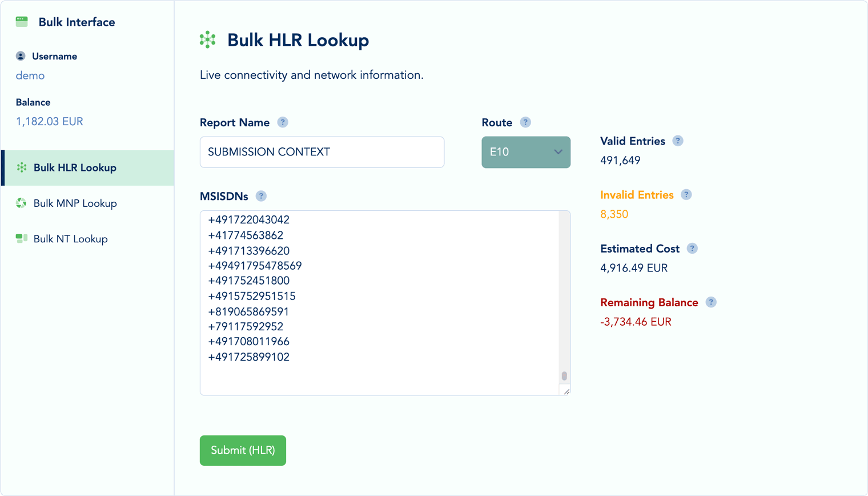Image resolution: width=868 pixels, height=496 pixels.
Task: Click the MSISDNs textarea resize handle
Action: 566,391
